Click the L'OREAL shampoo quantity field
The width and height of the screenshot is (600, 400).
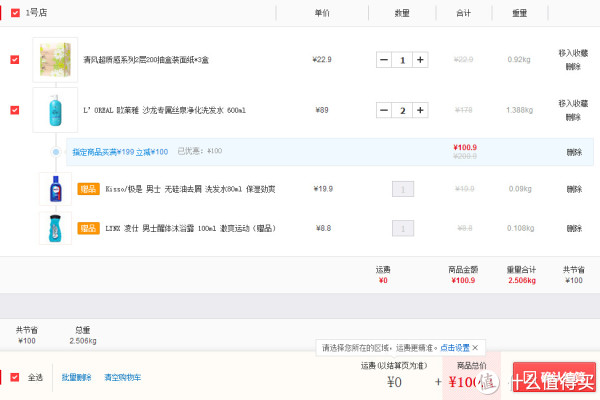pyautogui.click(x=402, y=111)
